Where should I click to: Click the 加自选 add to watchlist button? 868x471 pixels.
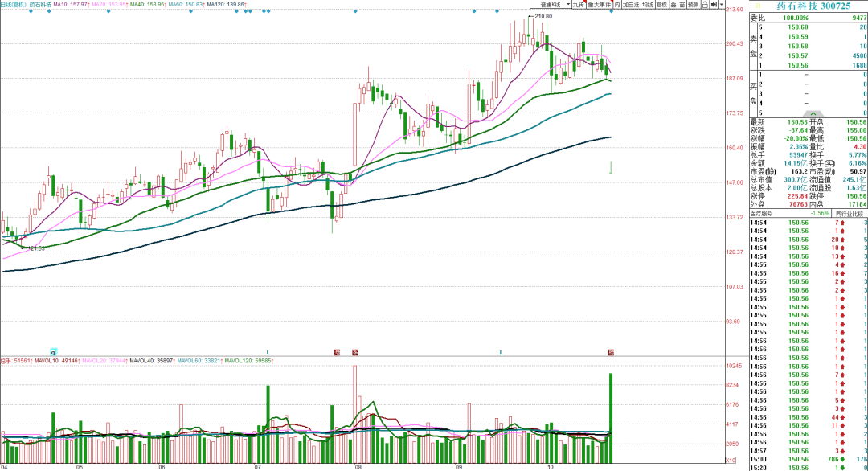[629, 5]
